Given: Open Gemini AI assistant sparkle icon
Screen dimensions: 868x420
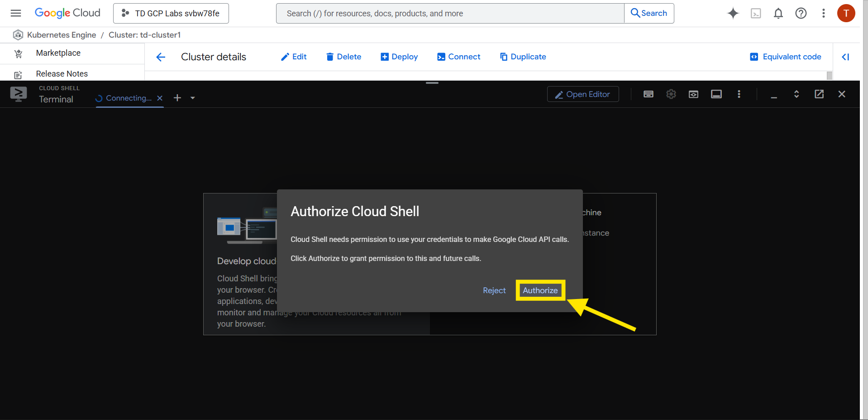Looking at the screenshot, I should pos(733,13).
